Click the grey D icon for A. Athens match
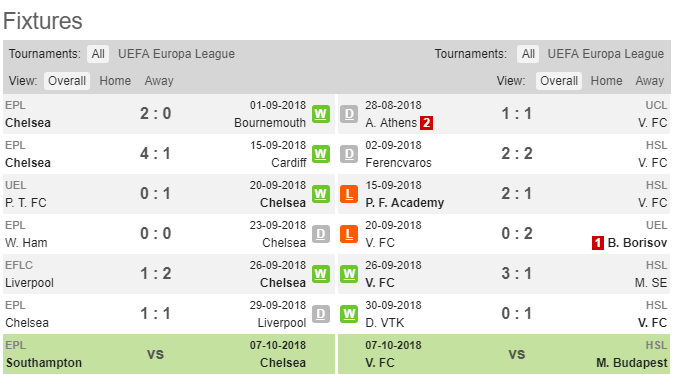 pyautogui.click(x=349, y=114)
